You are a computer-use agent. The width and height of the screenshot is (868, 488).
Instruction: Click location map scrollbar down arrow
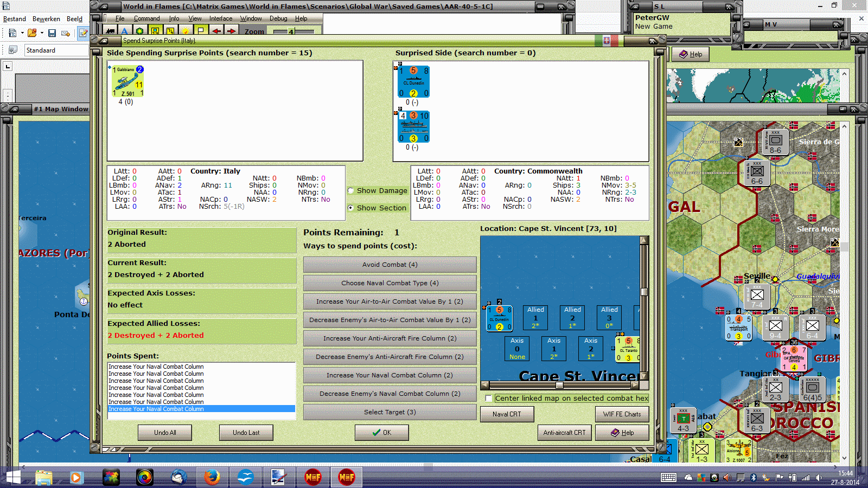(644, 376)
